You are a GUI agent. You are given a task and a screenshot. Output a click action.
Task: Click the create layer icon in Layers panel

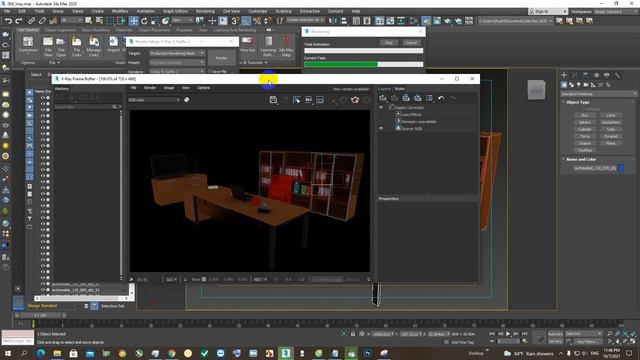pyautogui.click(x=382, y=98)
